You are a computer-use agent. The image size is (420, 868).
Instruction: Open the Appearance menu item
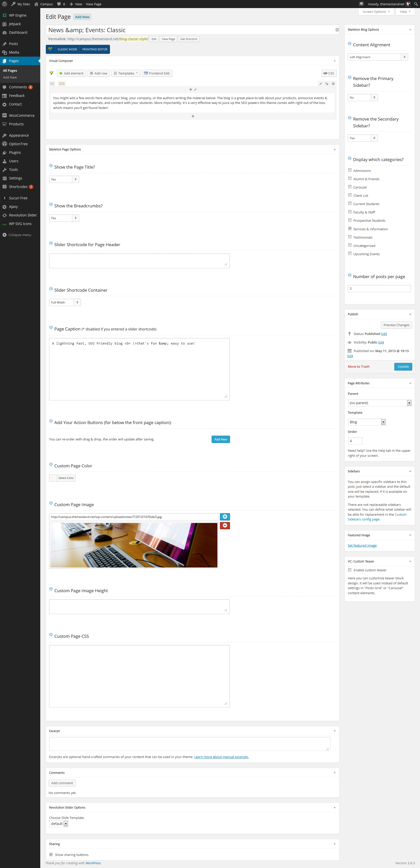point(19,135)
